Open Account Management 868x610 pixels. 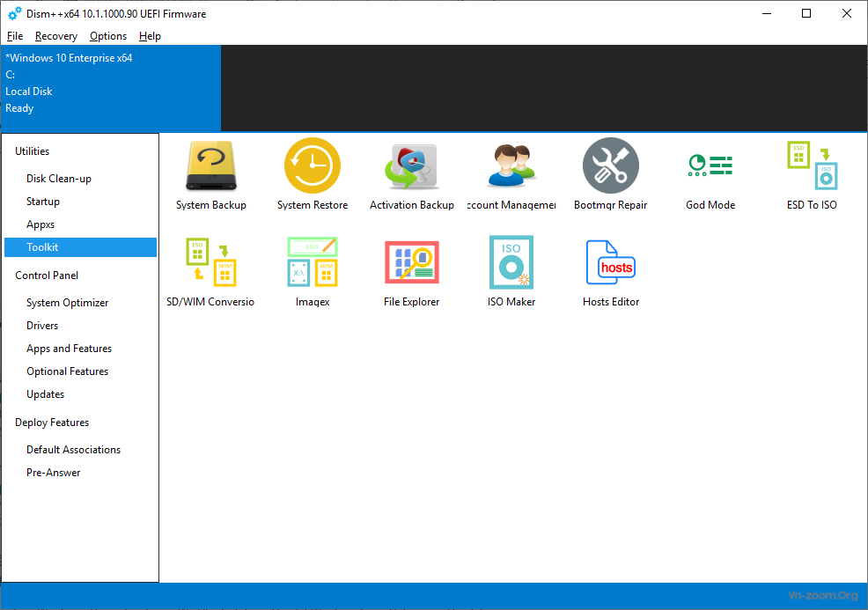click(x=511, y=173)
